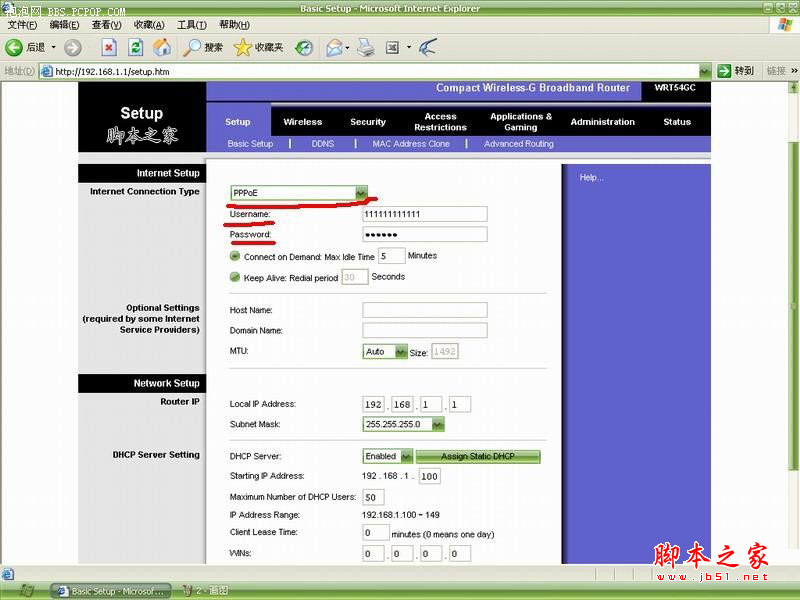
Task: Click the Go green arrow button
Action: [724, 71]
